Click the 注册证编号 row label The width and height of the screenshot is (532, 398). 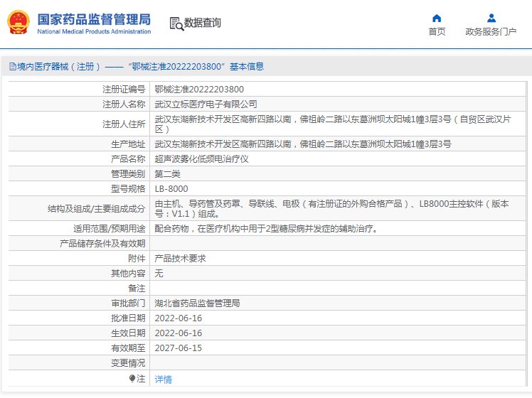(x=124, y=89)
